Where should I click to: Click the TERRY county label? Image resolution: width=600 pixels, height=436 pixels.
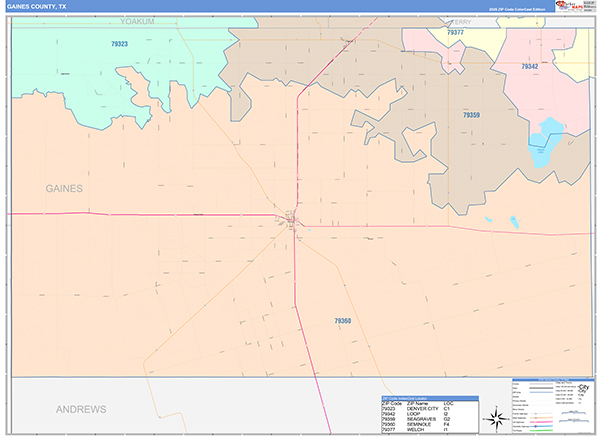pos(462,22)
